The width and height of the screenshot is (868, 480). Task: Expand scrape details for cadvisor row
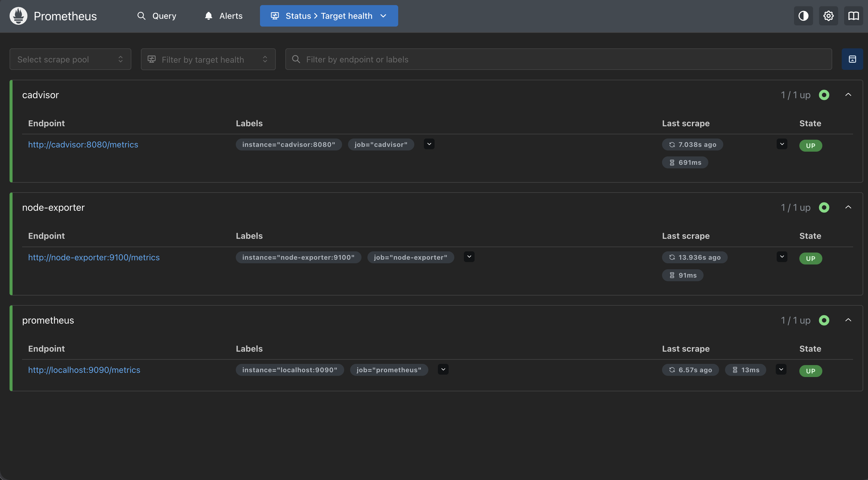[782, 144]
